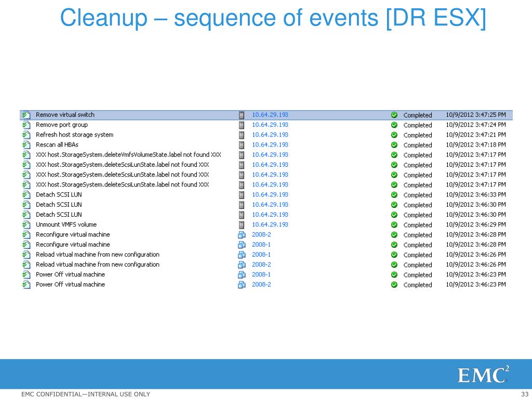Screen dimensions: 532x399
Task: Click green status icon in Remove virtual switch row
Action: coord(394,115)
